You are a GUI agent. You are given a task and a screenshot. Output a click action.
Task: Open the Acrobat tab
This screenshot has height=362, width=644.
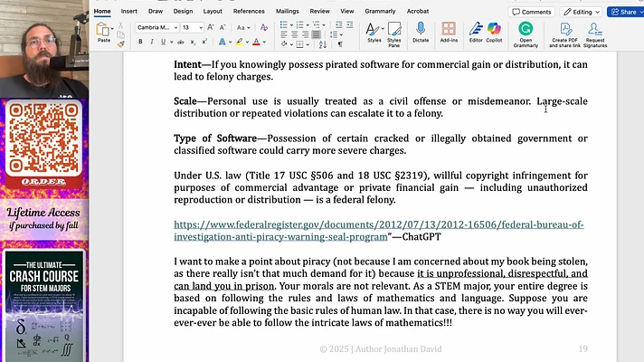(x=418, y=11)
